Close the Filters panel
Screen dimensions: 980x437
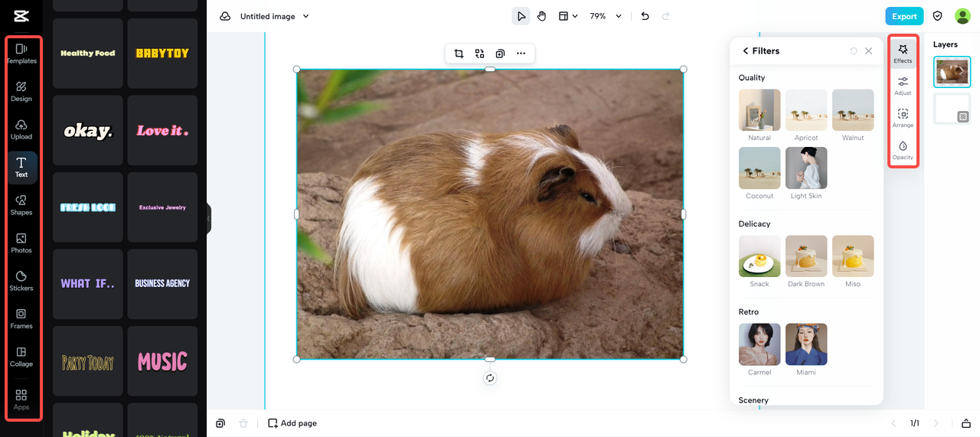[868, 51]
